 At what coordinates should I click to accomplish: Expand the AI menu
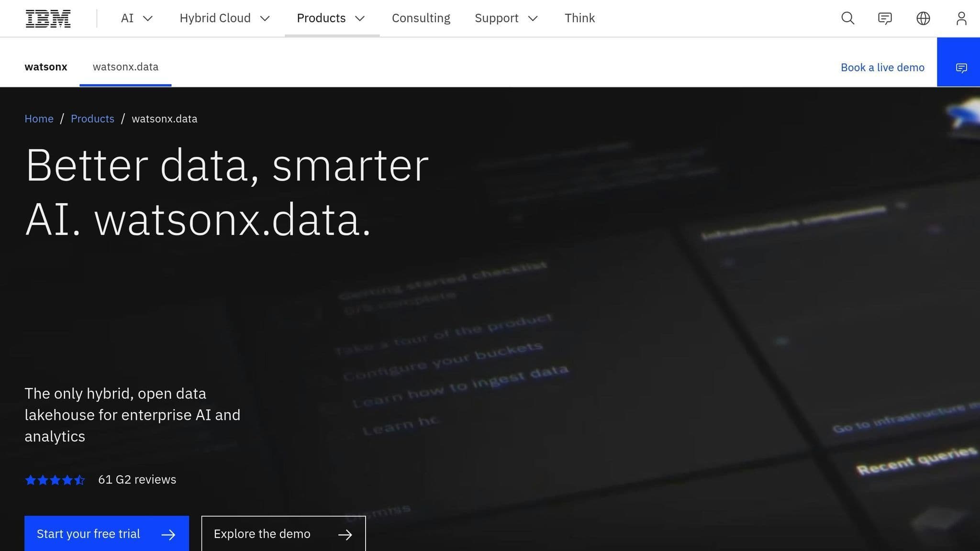tap(137, 18)
